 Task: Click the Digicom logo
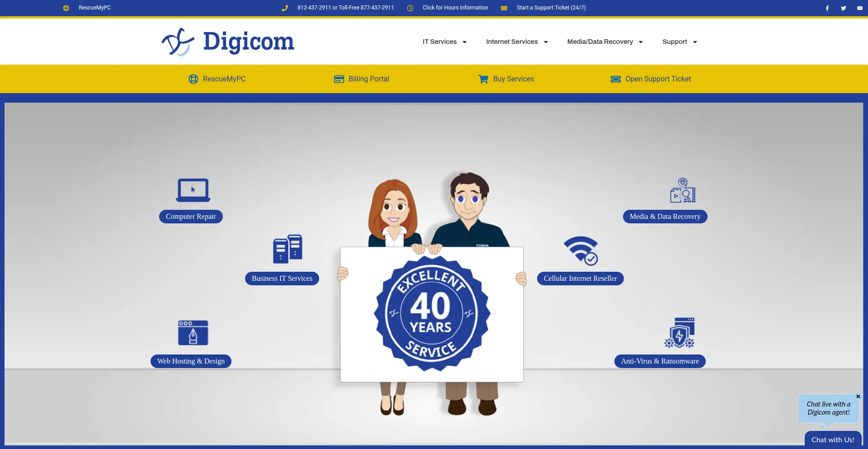pos(228,42)
